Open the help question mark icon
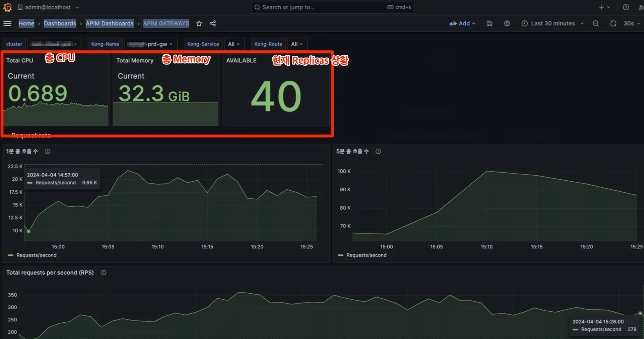The image size is (644, 339). click(626, 7)
